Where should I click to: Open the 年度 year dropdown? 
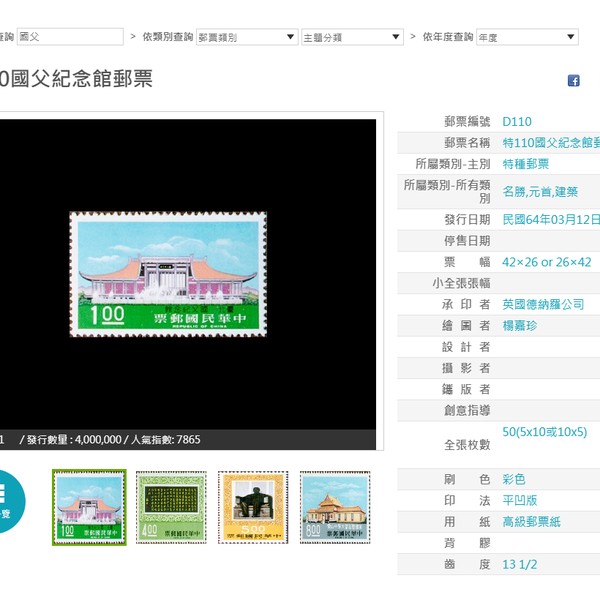point(527,37)
